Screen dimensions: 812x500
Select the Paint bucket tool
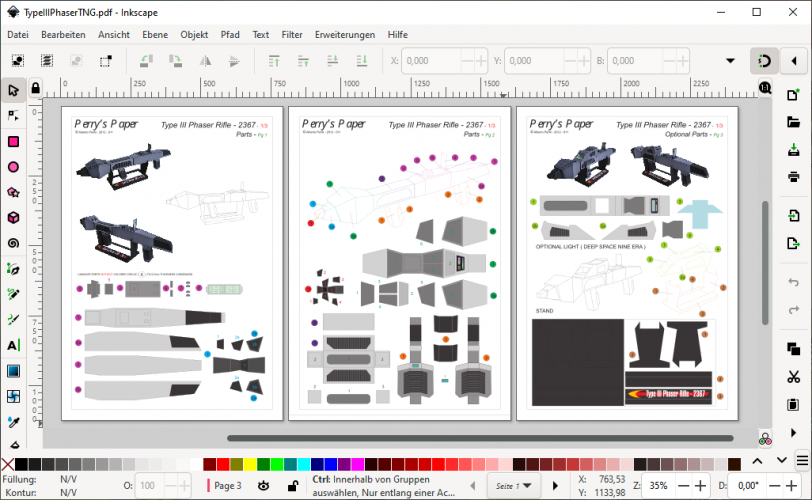(14, 444)
